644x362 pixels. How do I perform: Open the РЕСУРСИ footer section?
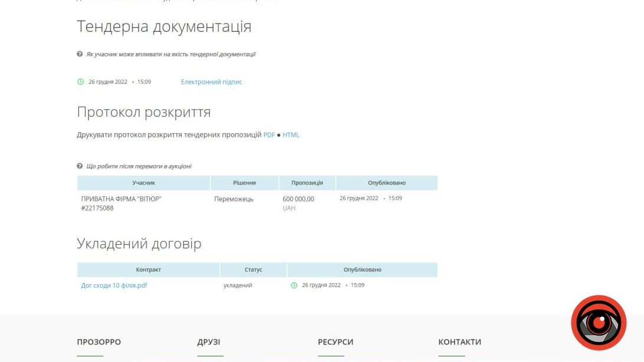click(x=336, y=342)
